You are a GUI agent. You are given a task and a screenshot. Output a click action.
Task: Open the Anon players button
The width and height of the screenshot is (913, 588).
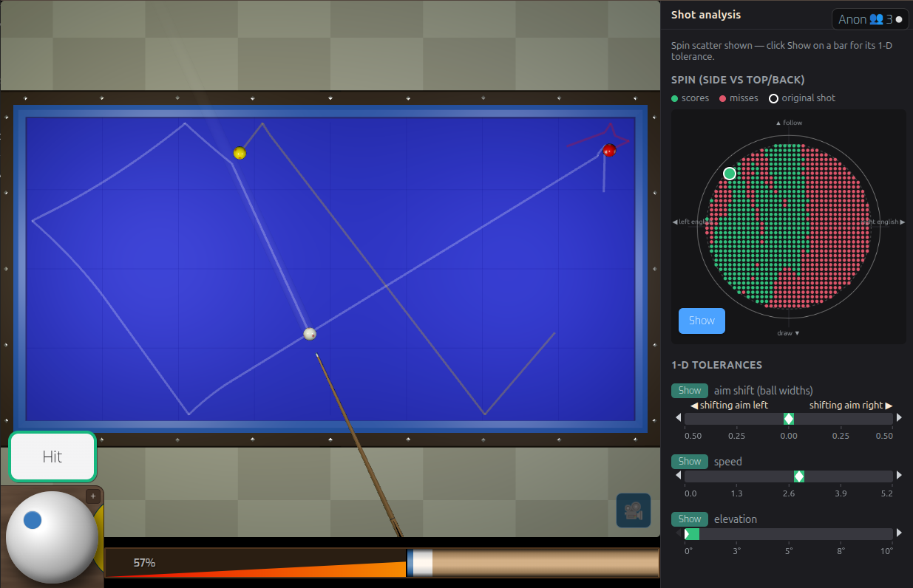(x=870, y=19)
